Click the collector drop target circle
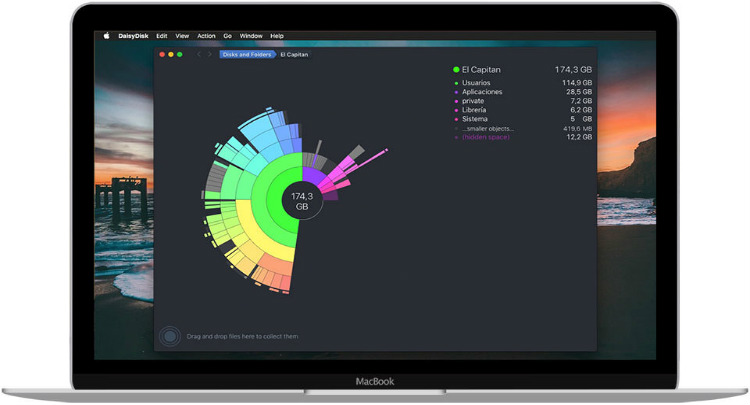Screen dimensions: 750x405 (170, 336)
